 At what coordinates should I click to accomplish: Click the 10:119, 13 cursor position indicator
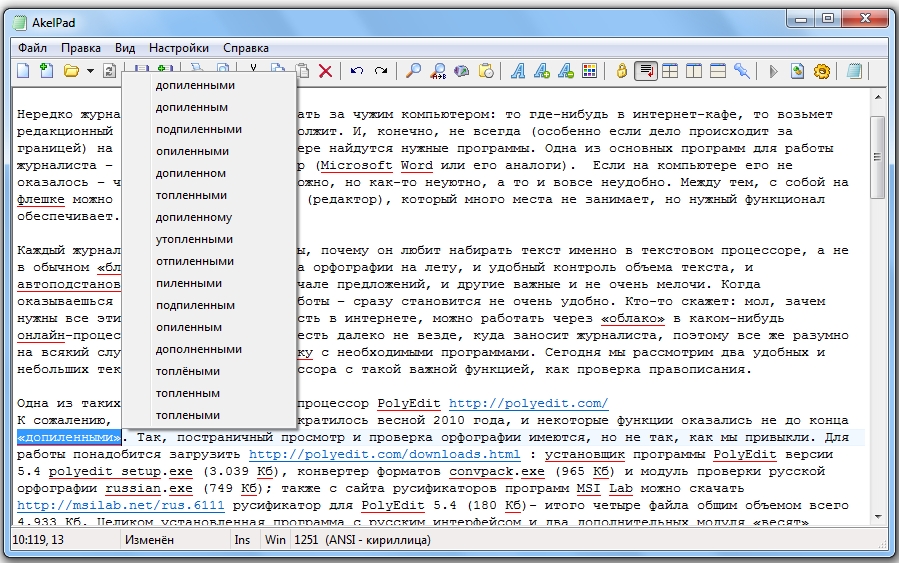click(x=38, y=540)
